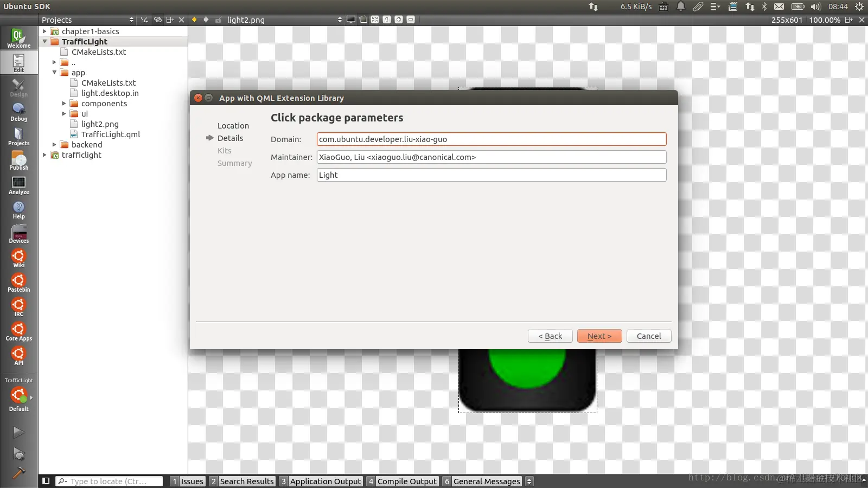Open the API documentation shortcut
Viewport: 868px width, 488px height.
click(18, 356)
